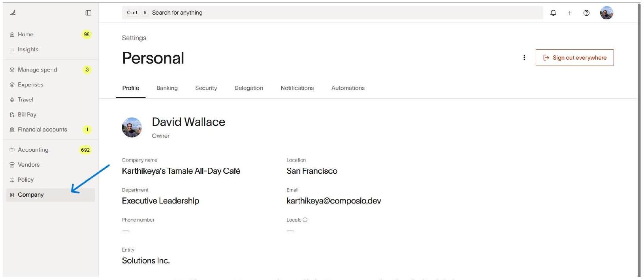644x280 pixels.
Task: Click the Accounting badge showing 692
Action: (x=85, y=150)
